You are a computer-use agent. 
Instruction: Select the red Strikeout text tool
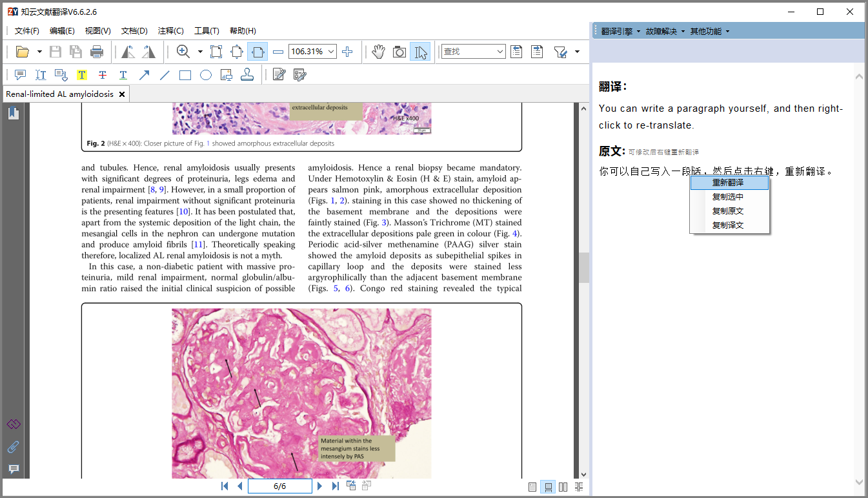tap(103, 75)
